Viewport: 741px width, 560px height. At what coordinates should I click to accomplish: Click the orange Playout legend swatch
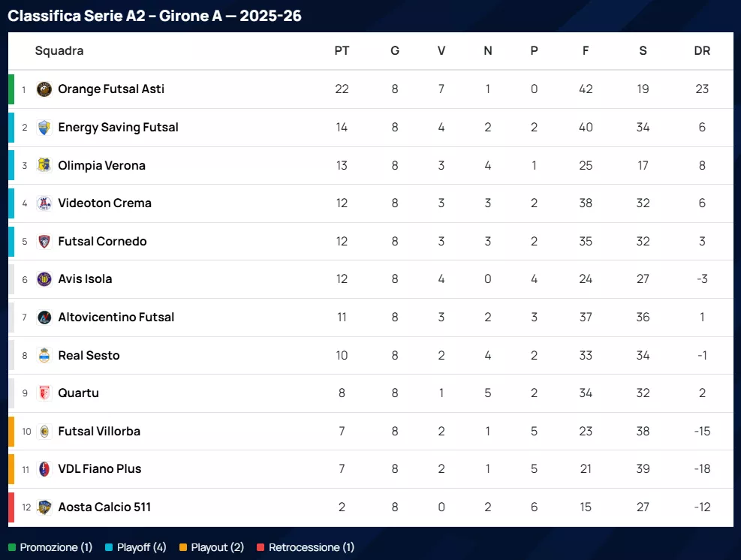pyautogui.click(x=183, y=547)
